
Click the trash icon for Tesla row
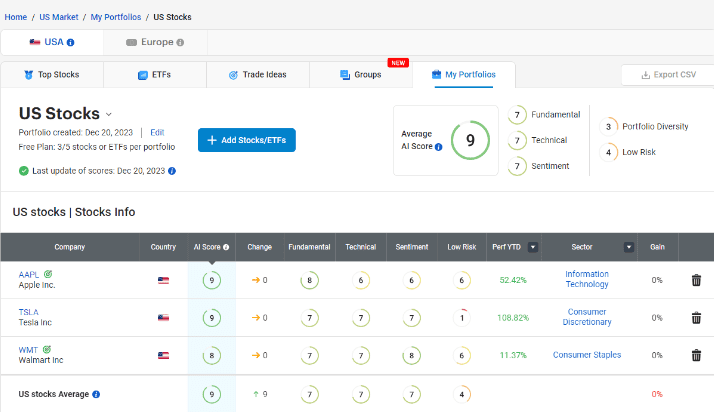tap(696, 317)
